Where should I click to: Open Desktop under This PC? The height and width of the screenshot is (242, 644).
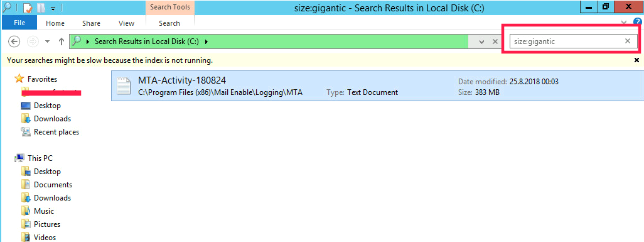47,171
